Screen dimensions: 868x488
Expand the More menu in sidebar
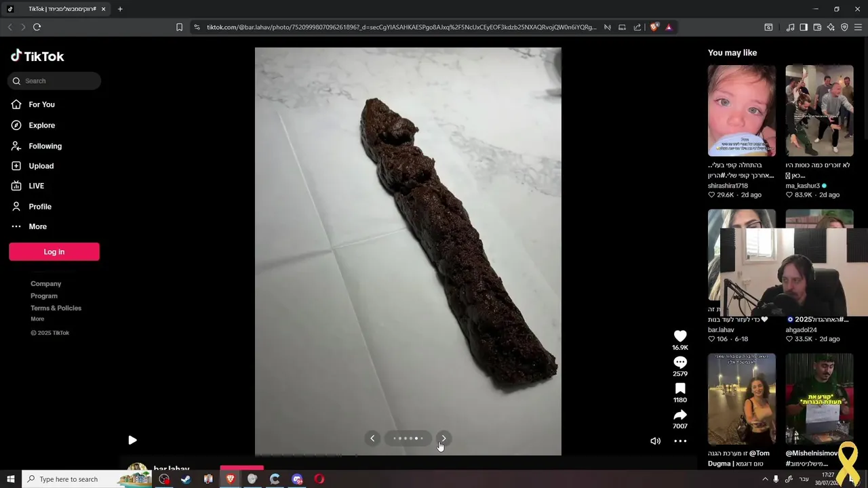click(37, 226)
